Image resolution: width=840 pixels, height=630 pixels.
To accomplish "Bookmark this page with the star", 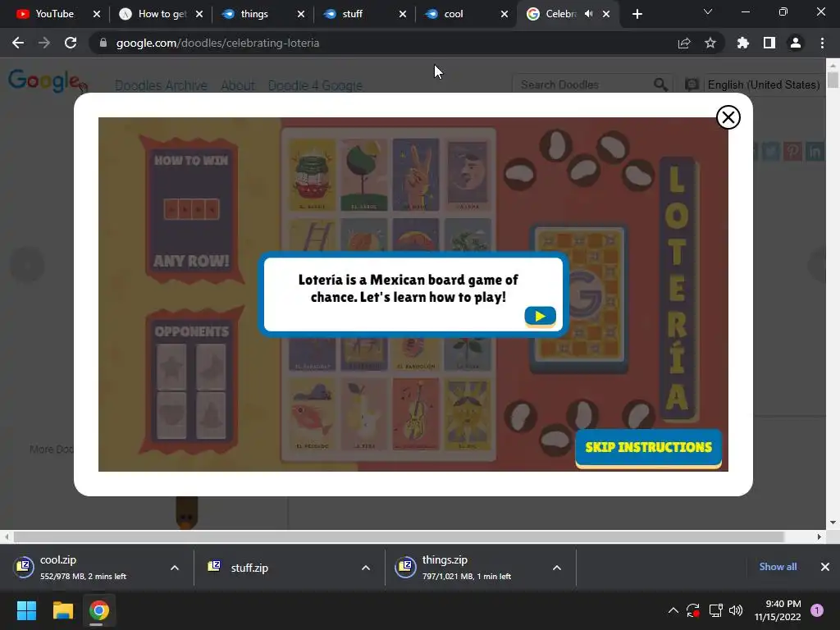I will pos(710,43).
